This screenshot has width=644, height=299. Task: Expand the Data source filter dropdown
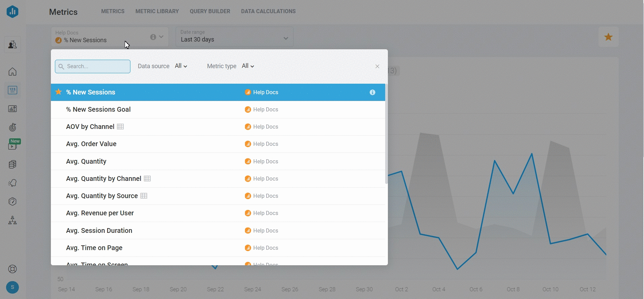181,66
